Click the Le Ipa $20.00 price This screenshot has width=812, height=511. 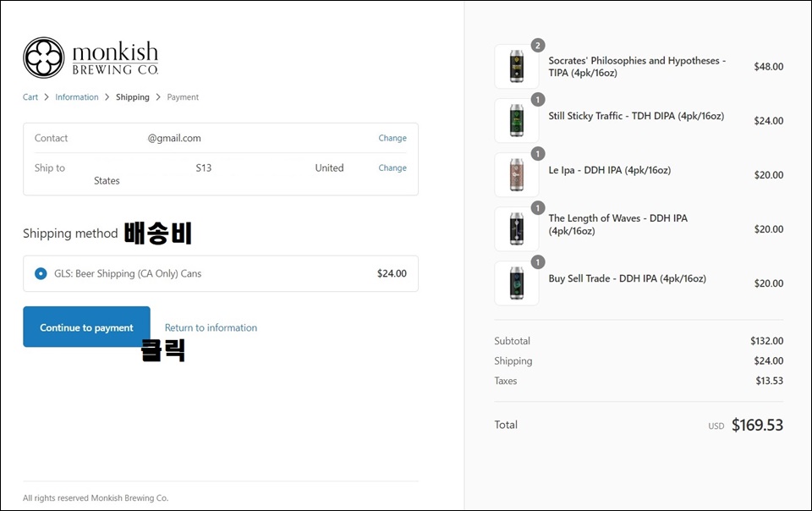tap(769, 175)
